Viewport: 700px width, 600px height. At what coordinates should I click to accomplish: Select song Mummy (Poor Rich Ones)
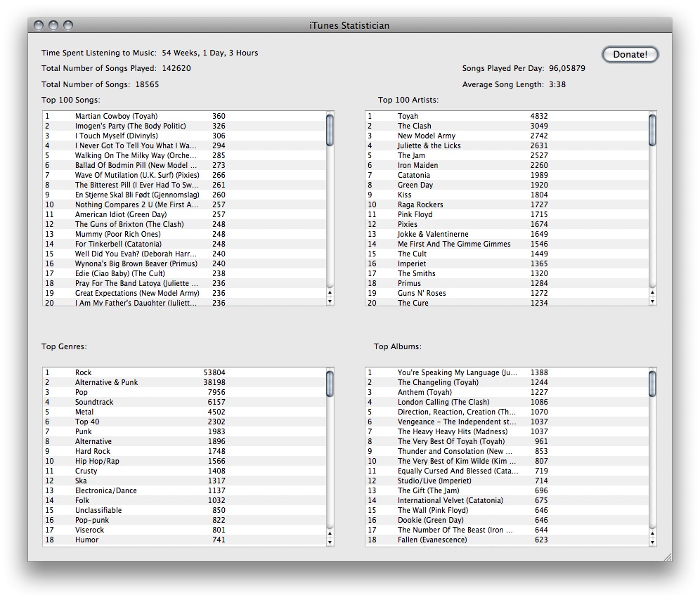(x=184, y=234)
